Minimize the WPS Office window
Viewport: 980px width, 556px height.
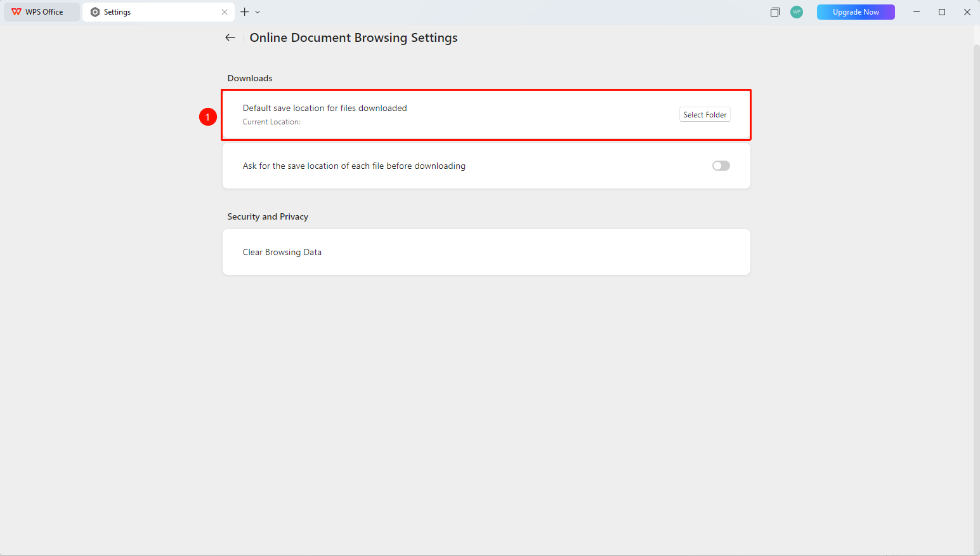tap(917, 12)
